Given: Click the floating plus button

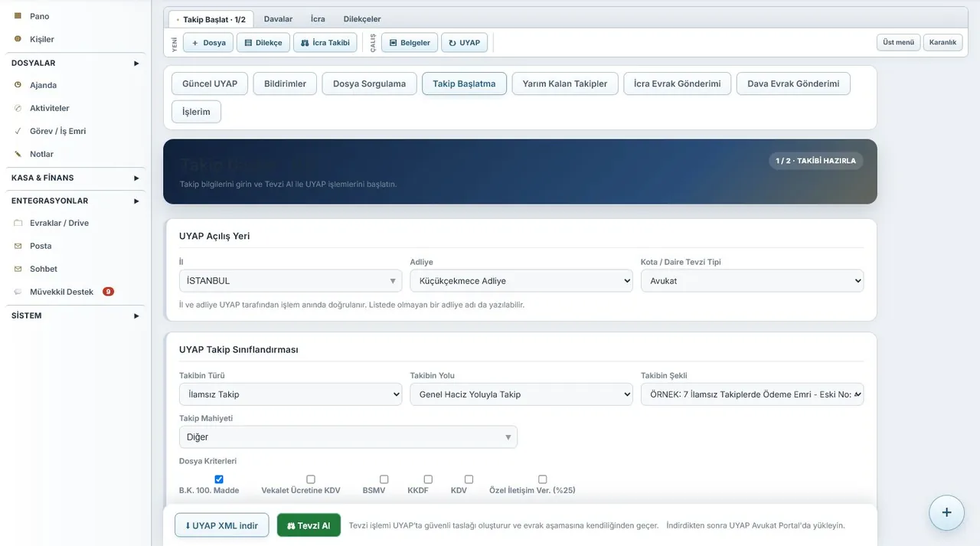Looking at the screenshot, I should click(x=946, y=512).
